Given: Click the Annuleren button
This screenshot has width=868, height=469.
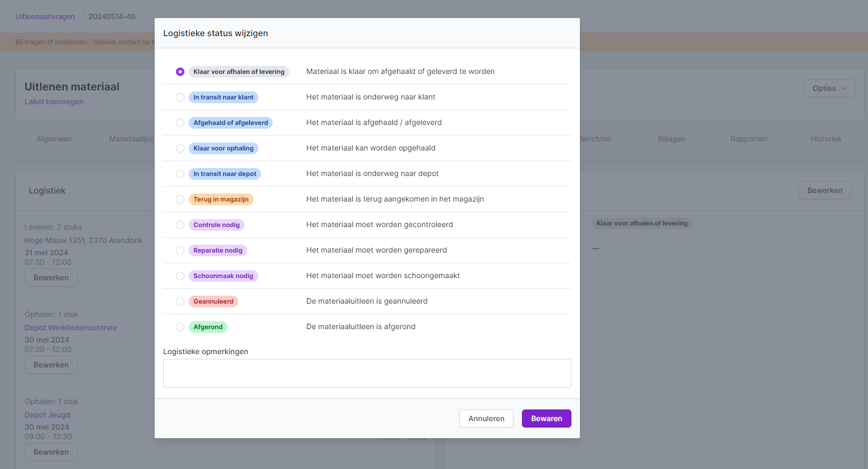Looking at the screenshot, I should coord(486,418).
